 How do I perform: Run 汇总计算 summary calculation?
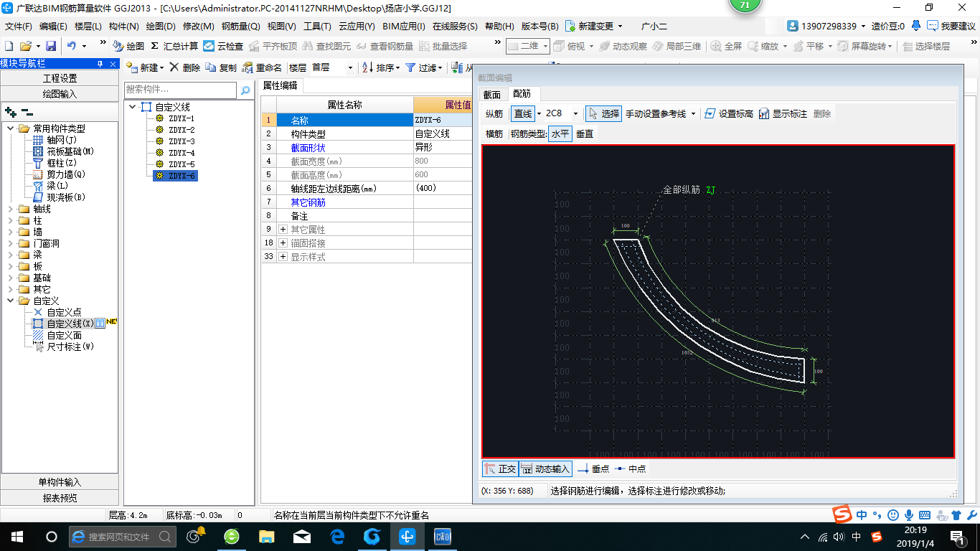pyautogui.click(x=174, y=46)
